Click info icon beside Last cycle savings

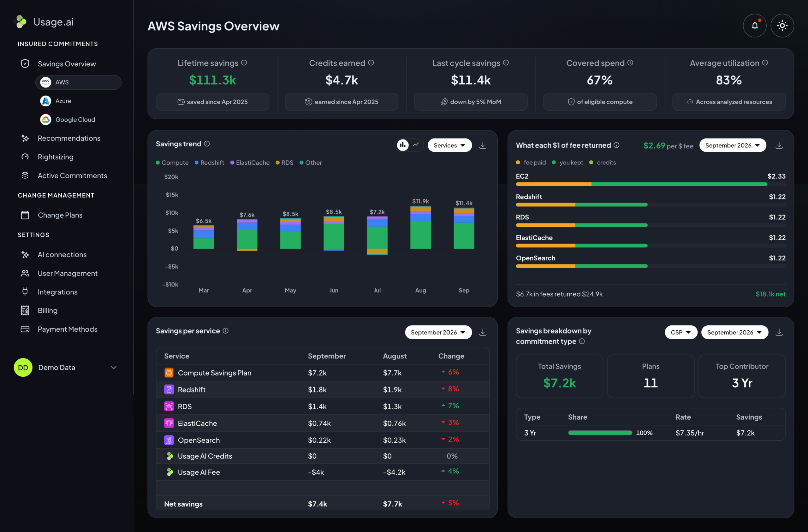506,63
